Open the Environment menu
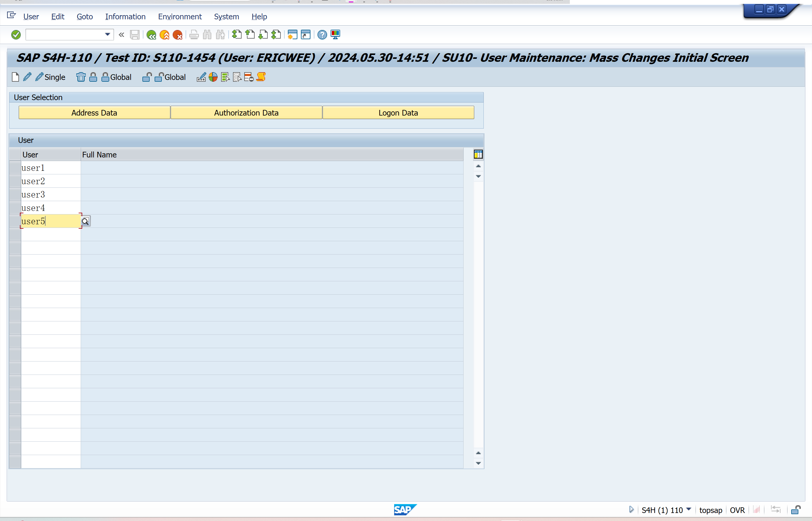Screen dimensions: 812x521 180,17
